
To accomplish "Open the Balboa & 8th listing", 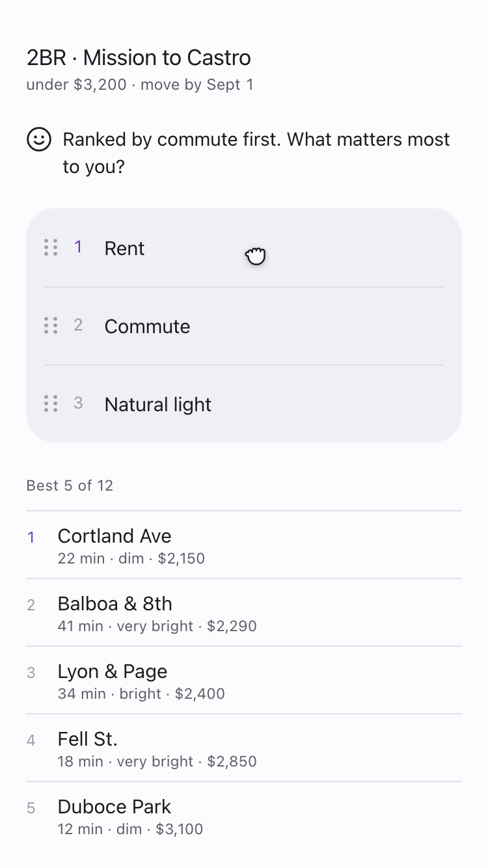I will (244, 613).
